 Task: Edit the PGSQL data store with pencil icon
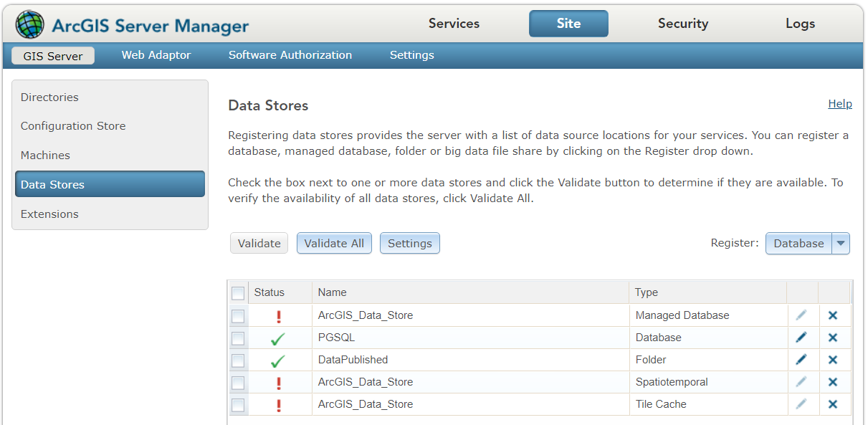click(x=801, y=338)
